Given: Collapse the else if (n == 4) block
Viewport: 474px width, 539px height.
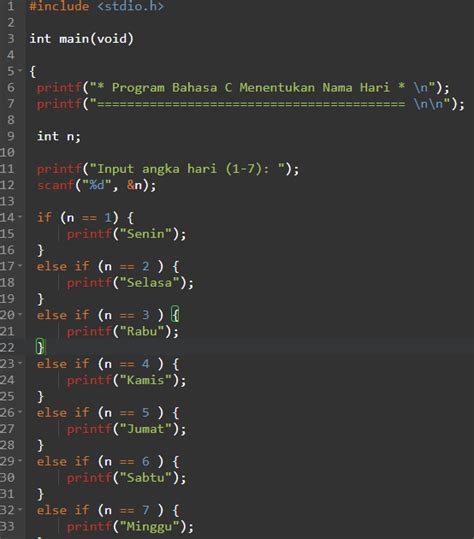Looking at the screenshot, I should tap(20, 363).
